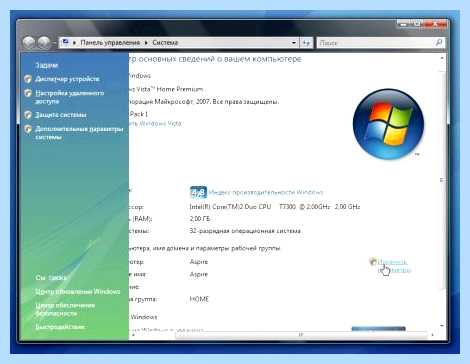Go forward with the Forward arrow button
470x364 pixels.
coord(44,42)
